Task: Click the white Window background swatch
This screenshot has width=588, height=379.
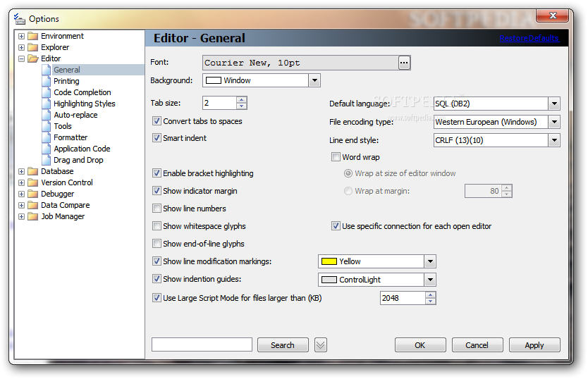Action: (214, 80)
